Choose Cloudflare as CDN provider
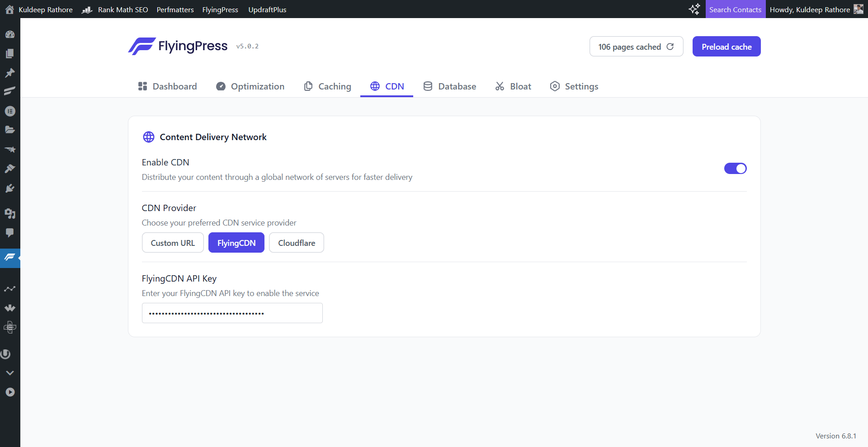This screenshot has width=868, height=447. coord(297,243)
